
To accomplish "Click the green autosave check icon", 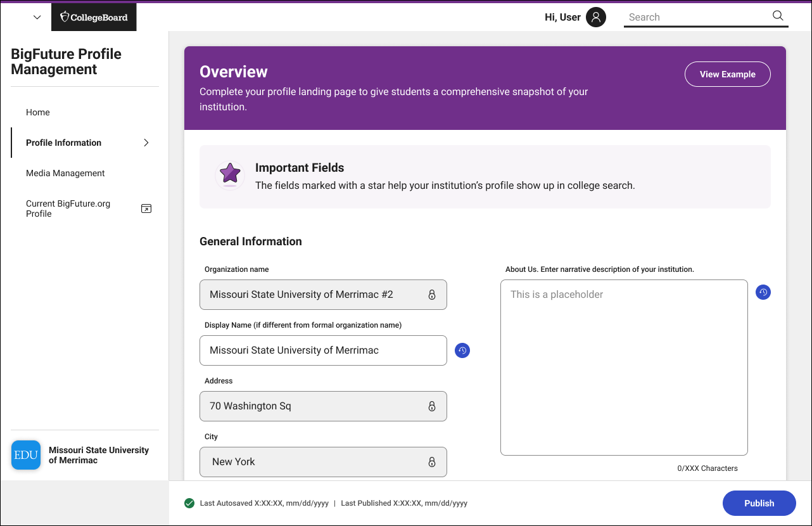I will 189,503.
